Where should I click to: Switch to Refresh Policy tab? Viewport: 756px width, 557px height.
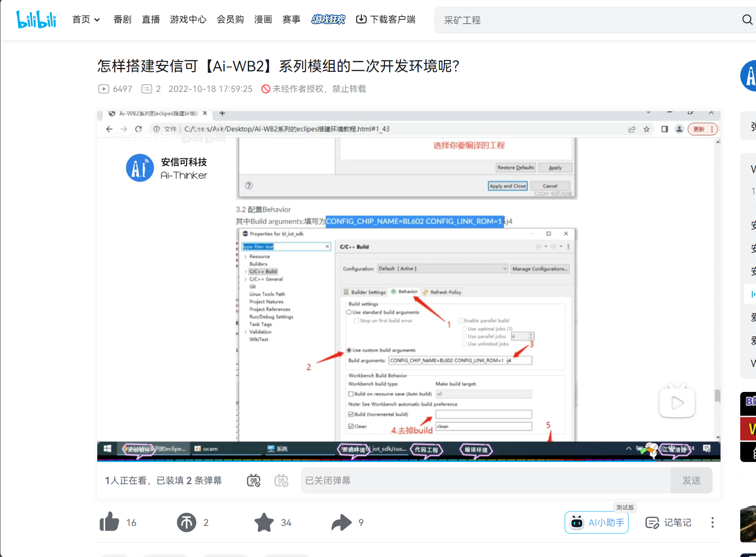click(x=442, y=292)
